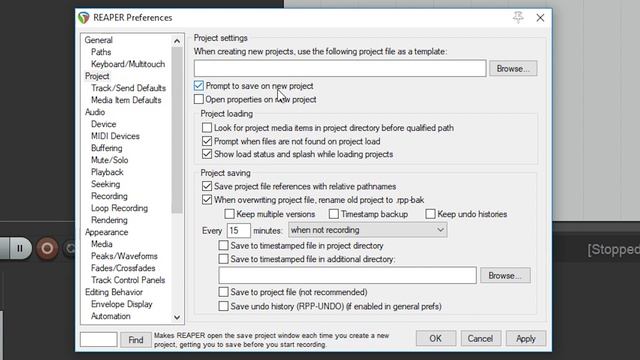Open Envelope Display preferences page

coord(121,304)
